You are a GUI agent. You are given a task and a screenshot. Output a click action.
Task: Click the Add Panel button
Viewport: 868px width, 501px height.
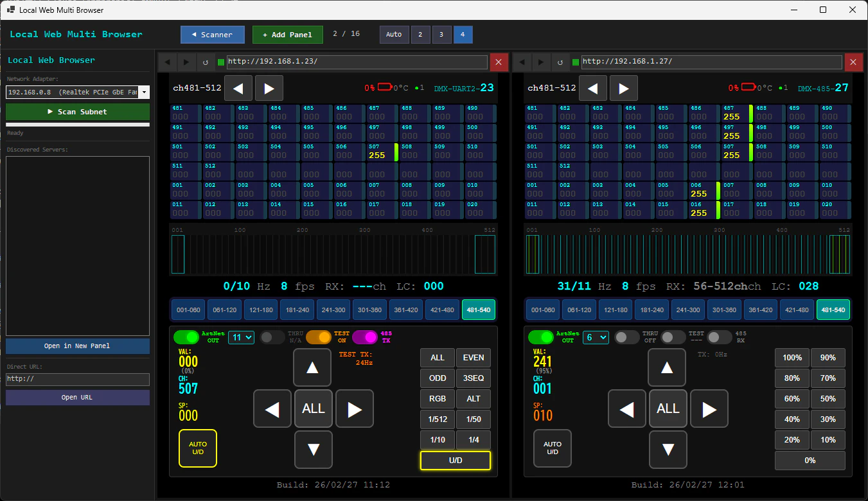point(288,35)
